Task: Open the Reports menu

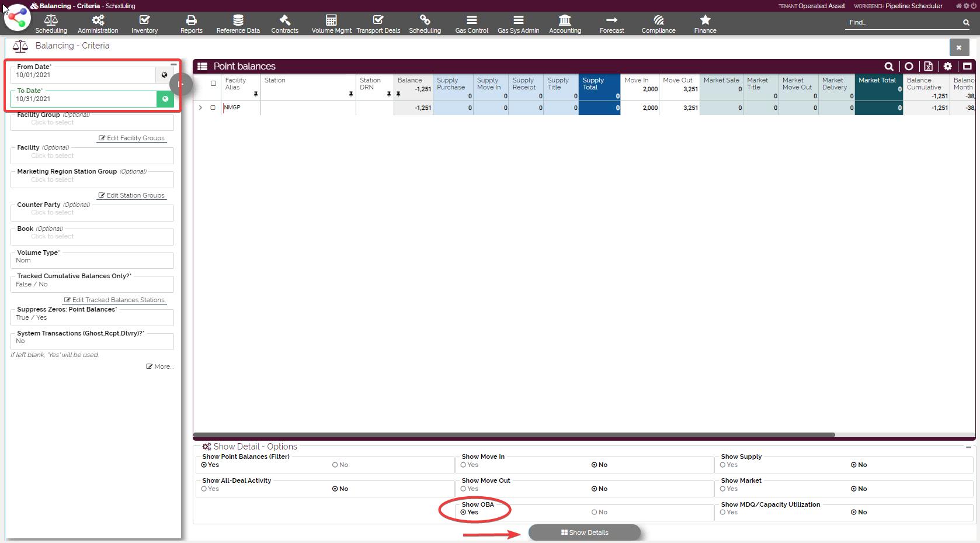Action: [x=191, y=24]
